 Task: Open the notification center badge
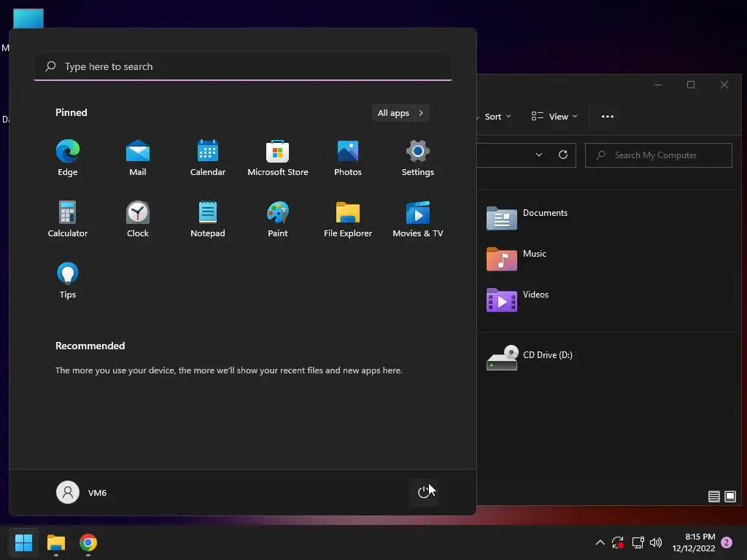727,542
